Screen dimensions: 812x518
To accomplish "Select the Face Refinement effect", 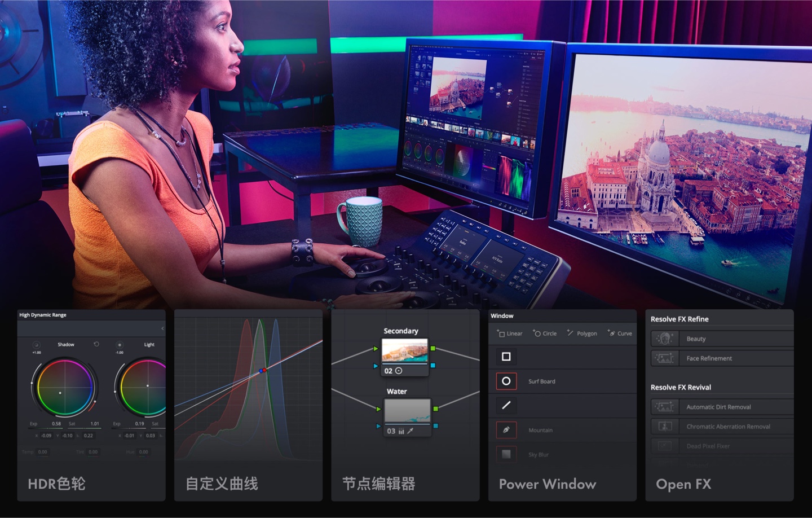I will [x=722, y=358].
